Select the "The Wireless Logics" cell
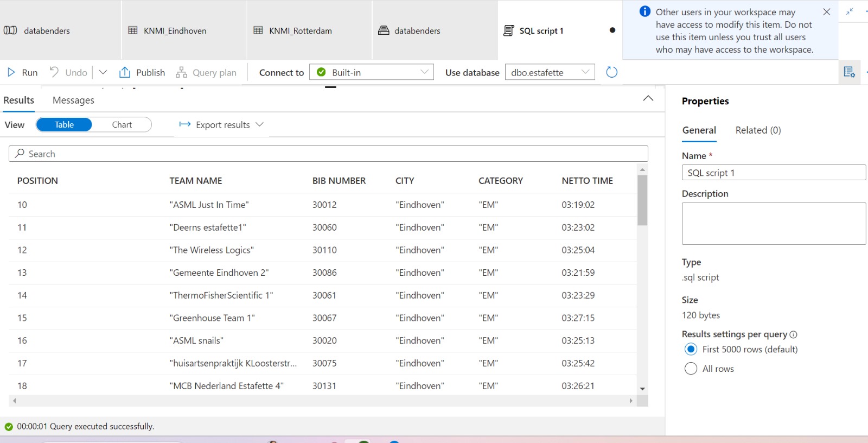The height and width of the screenshot is (443, 868). (212, 250)
